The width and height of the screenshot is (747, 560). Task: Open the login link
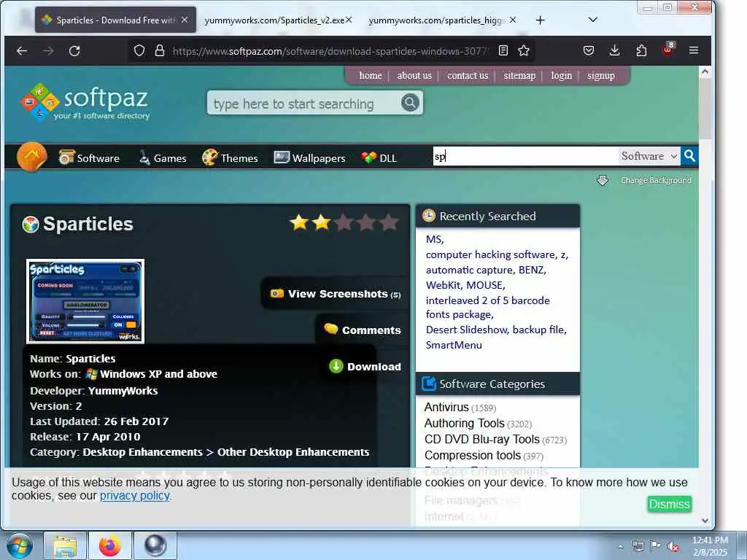pyautogui.click(x=561, y=76)
